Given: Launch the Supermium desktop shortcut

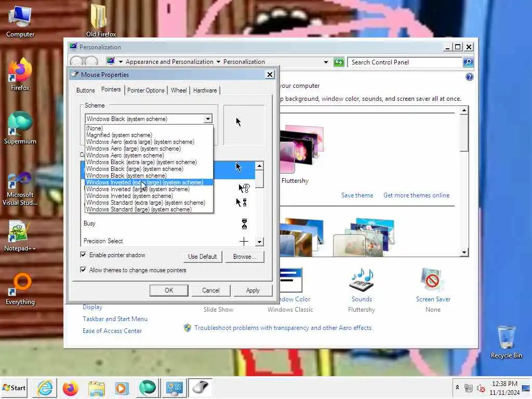Looking at the screenshot, I should (20, 128).
